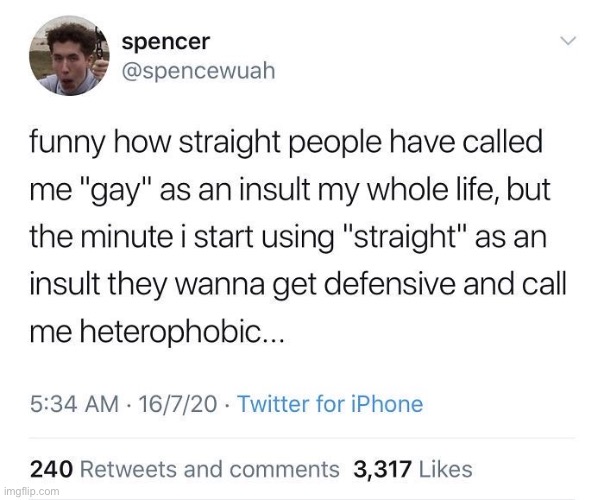Open the Twitter for iPhone source link

(330, 404)
